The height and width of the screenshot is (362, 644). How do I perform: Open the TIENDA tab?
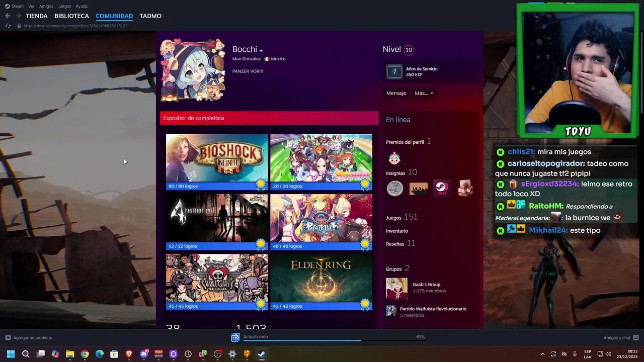[37, 16]
